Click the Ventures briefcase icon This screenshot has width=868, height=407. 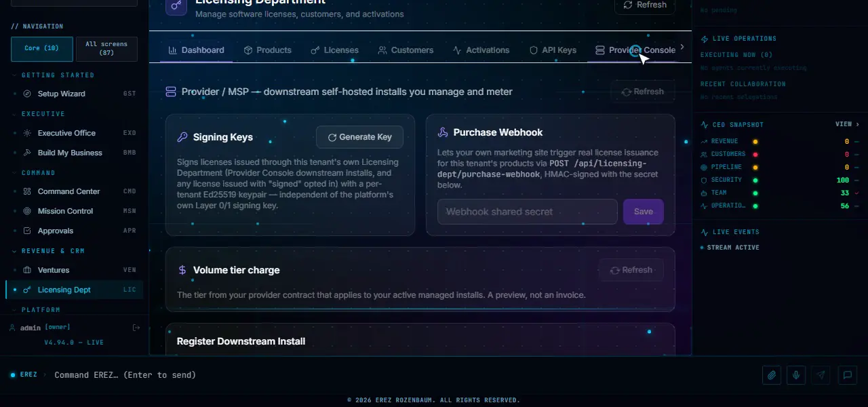27,270
